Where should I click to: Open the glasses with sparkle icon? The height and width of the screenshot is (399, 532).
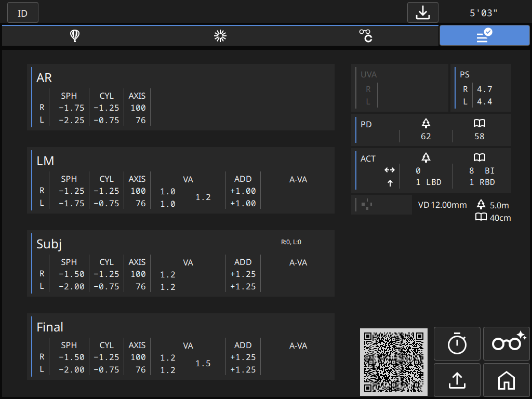click(x=506, y=344)
